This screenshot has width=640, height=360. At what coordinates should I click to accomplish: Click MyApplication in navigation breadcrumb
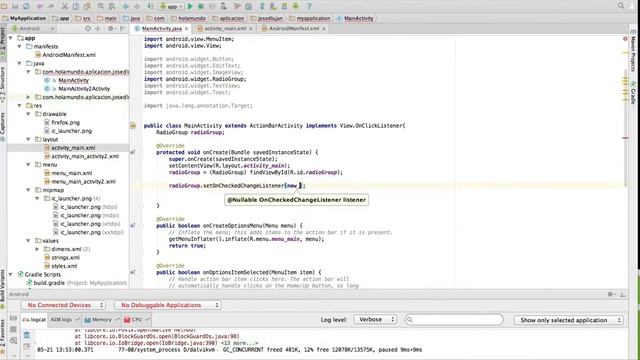[x=24, y=18]
